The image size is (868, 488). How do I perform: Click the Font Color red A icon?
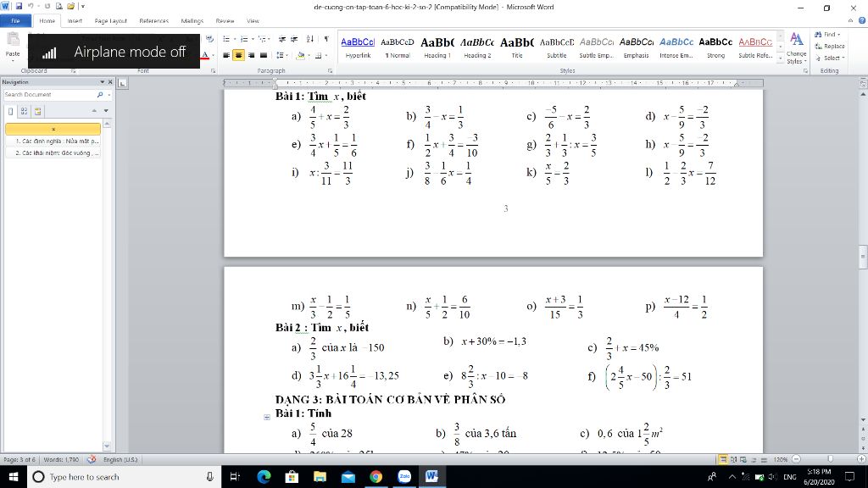(x=205, y=55)
